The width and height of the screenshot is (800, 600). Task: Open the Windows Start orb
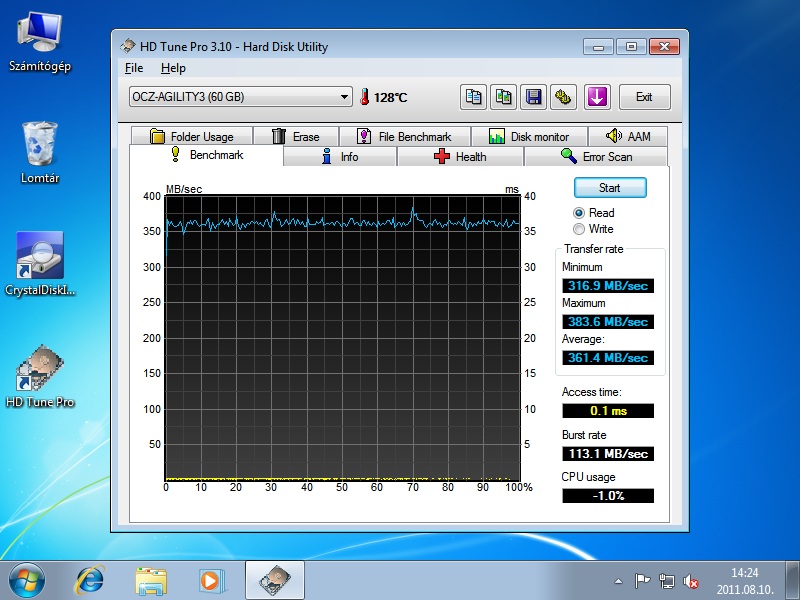(x=26, y=581)
